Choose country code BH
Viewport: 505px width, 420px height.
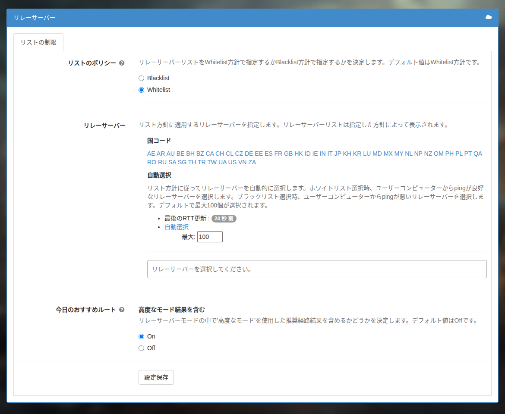(190, 154)
